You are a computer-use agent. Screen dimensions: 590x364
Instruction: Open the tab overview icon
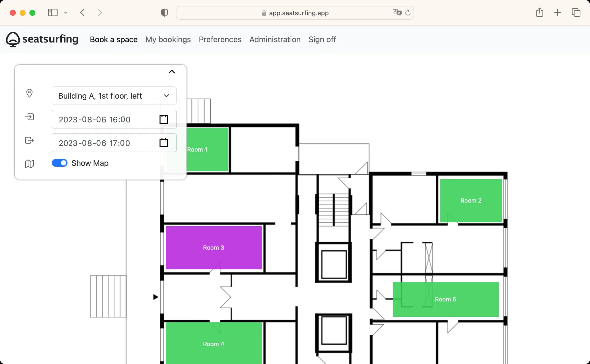pyautogui.click(x=576, y=13)
